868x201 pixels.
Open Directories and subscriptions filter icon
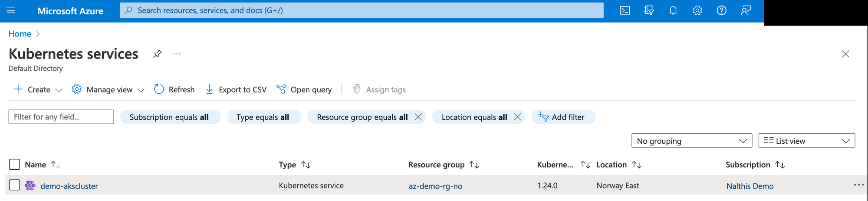tap(649, 10)
